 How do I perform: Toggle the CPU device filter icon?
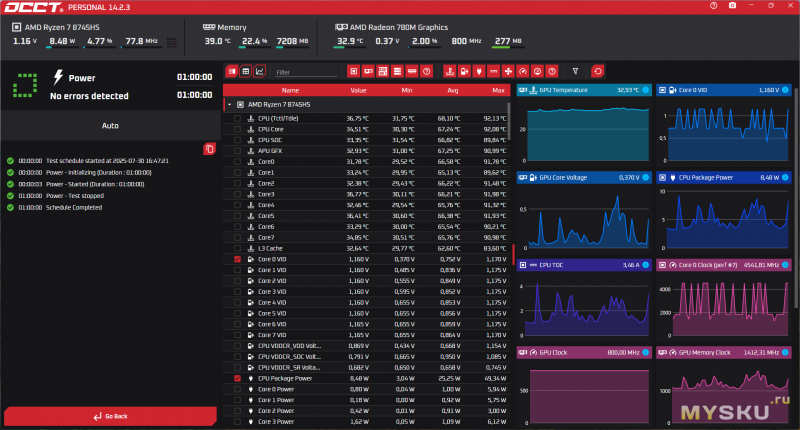tap(353, 71)
